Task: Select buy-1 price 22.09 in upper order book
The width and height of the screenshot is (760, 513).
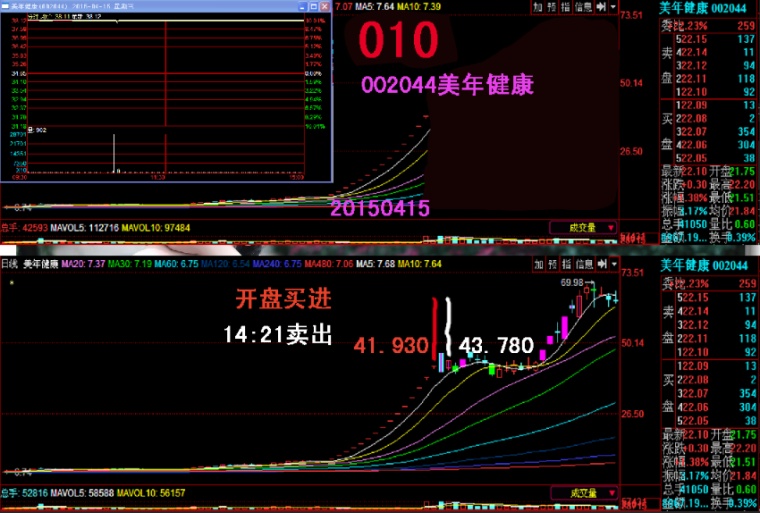Action: tap(695, 105)
